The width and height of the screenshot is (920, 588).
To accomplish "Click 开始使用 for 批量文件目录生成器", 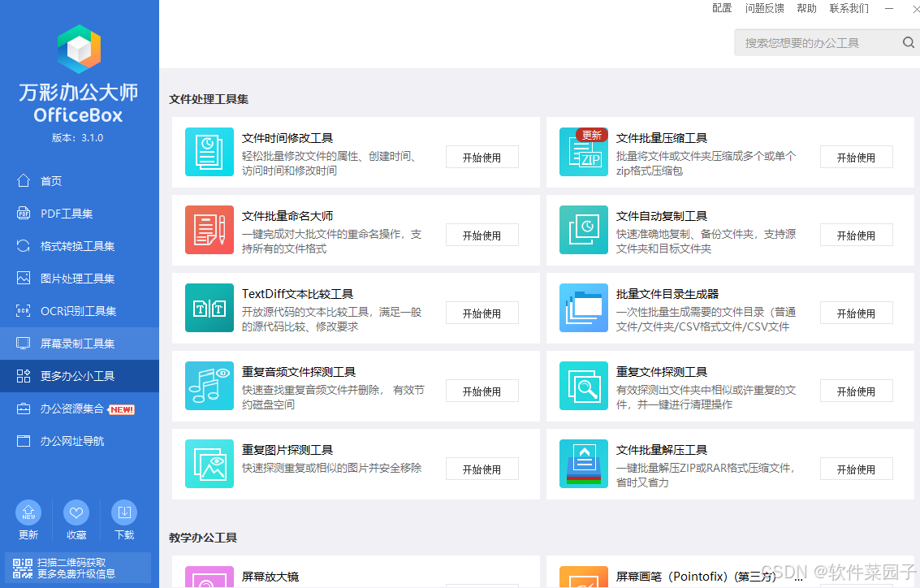I will pyautogui.click(x=856, y=313).
